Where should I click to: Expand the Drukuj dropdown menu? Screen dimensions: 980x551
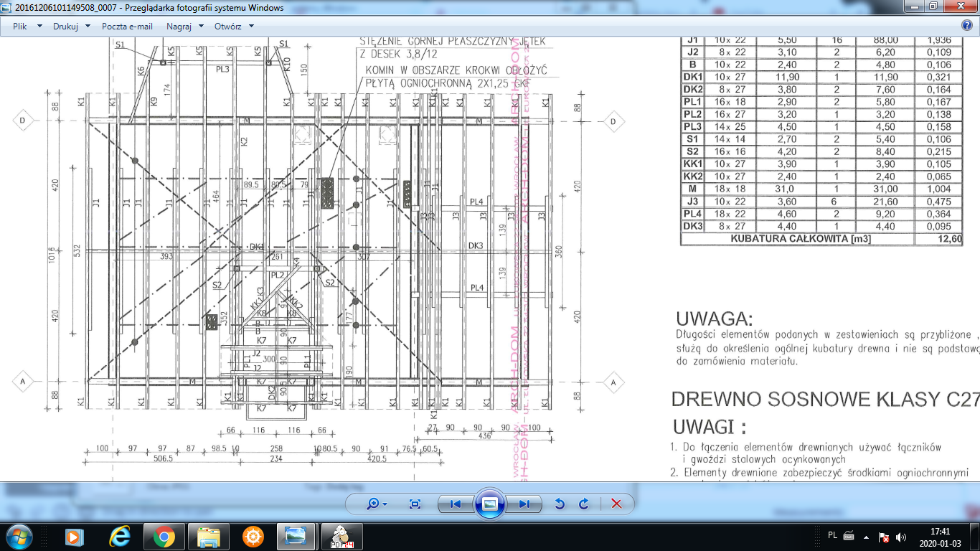[x=72, y=26]
